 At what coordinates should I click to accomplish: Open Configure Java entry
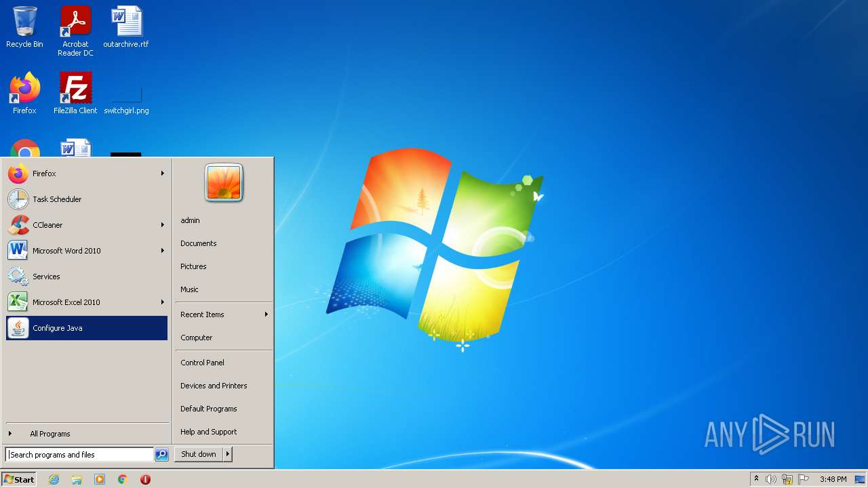pyautogui.click(x=87, y=328)
